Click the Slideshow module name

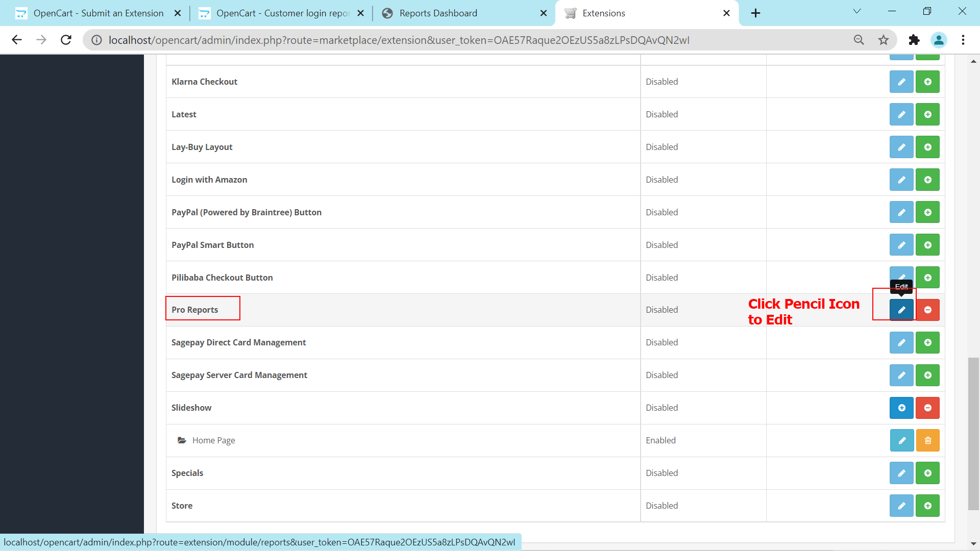point(191,408)
